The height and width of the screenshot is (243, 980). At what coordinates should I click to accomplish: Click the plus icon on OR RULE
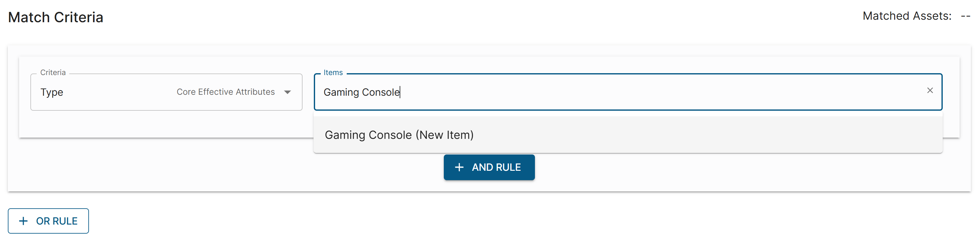pos(23,221)
